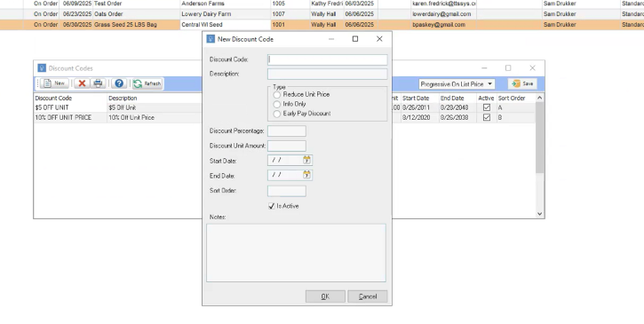Open the Start Date calendar picker
Viewport: 644px width, 324px height.
[x=306, y=160]
